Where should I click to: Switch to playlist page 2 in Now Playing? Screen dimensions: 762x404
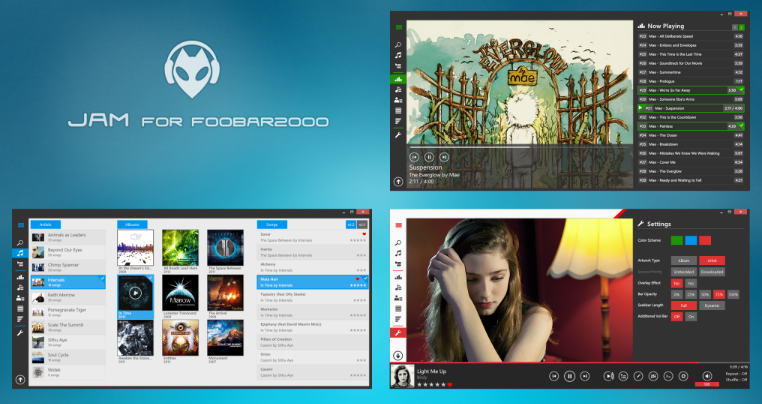click(x=742, y=28)
